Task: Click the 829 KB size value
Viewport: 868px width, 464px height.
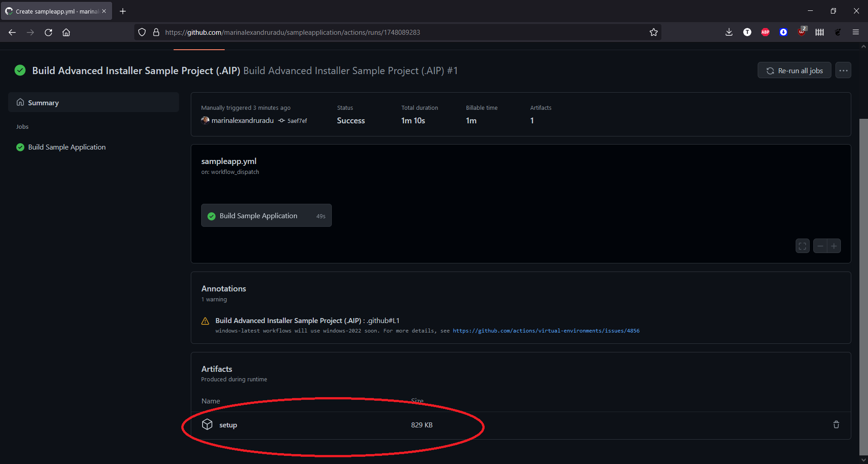Action: click(422, 425)
